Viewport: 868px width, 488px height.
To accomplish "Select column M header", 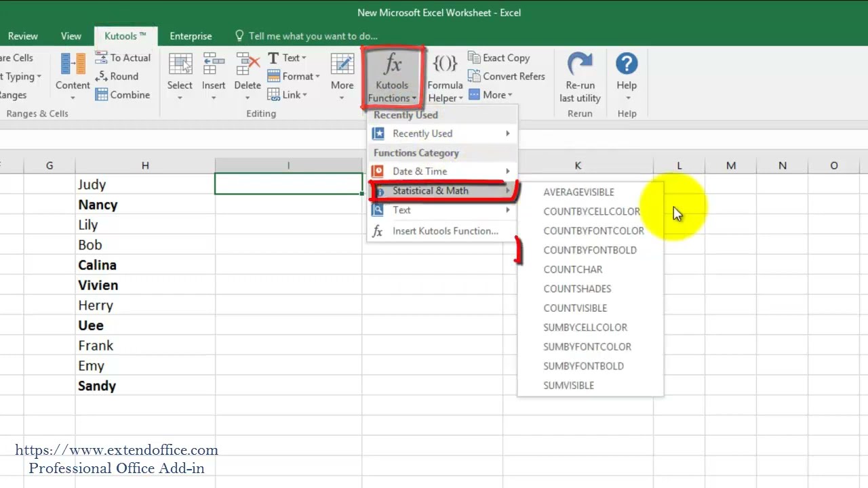I will pyautogui.click(x=731, y=165).
